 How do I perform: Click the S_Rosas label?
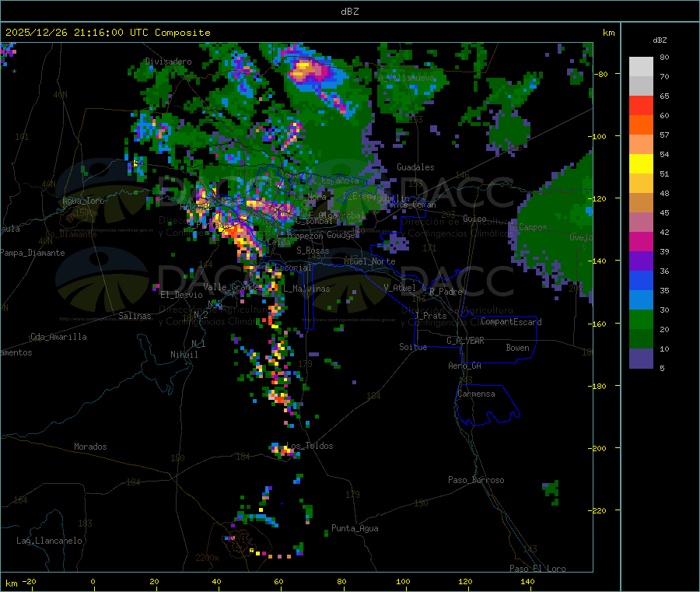click(x=313, y=250)
